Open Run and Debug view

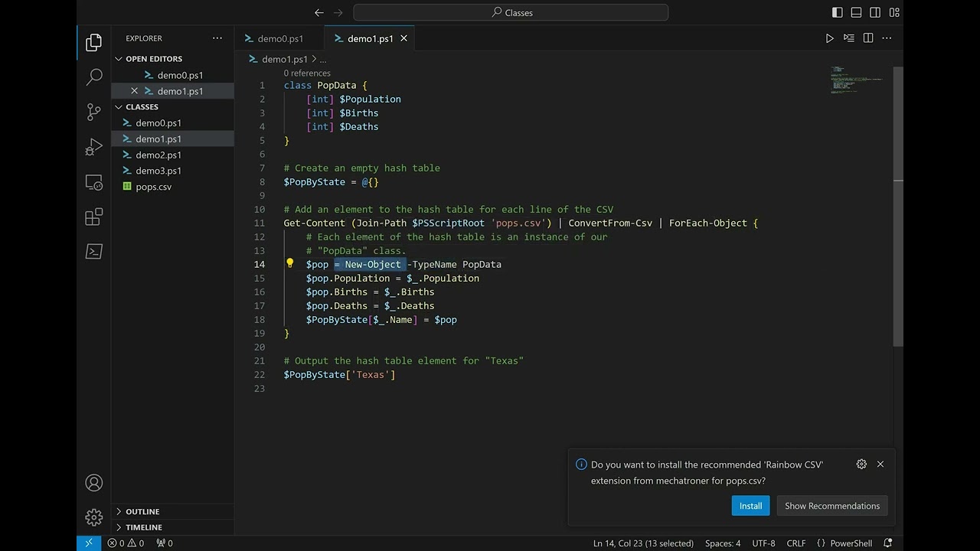[x=93, y=147]
